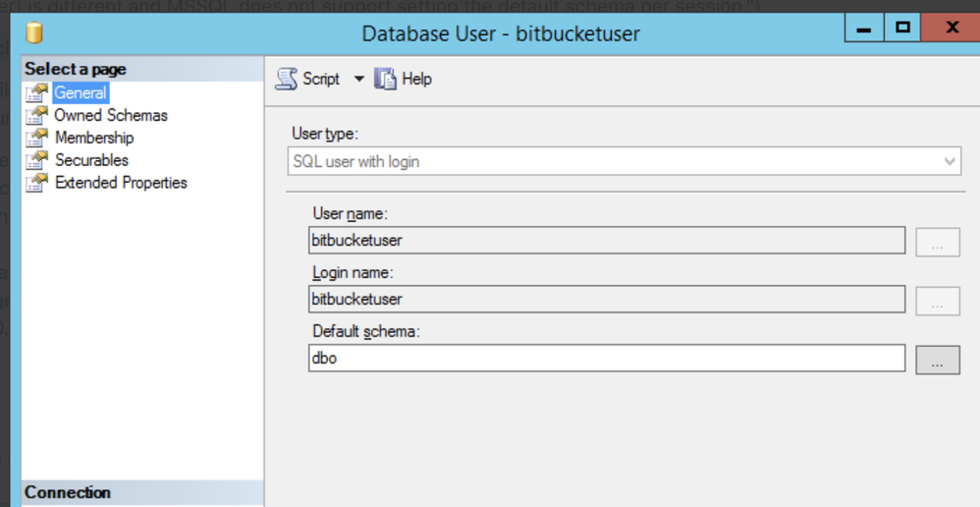Click the Membership page icon
This screenshot has width=980, height=507.
[37, 139]
